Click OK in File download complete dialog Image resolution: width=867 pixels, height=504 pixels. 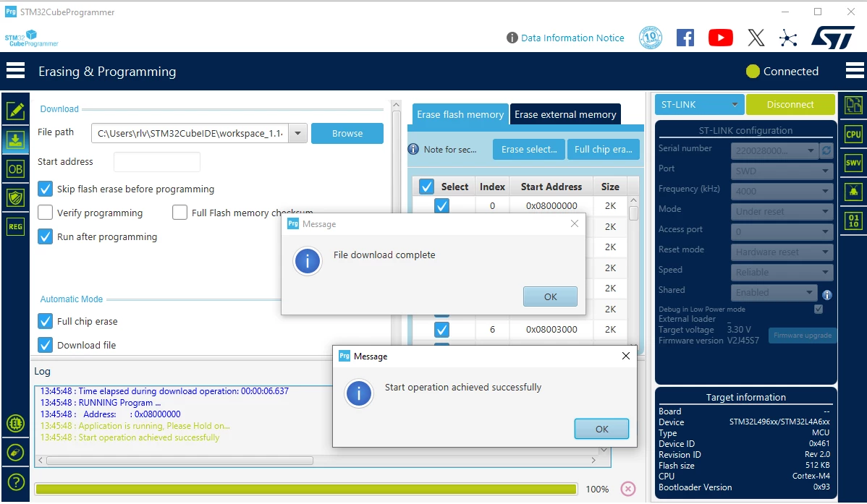tap(550, 296)
